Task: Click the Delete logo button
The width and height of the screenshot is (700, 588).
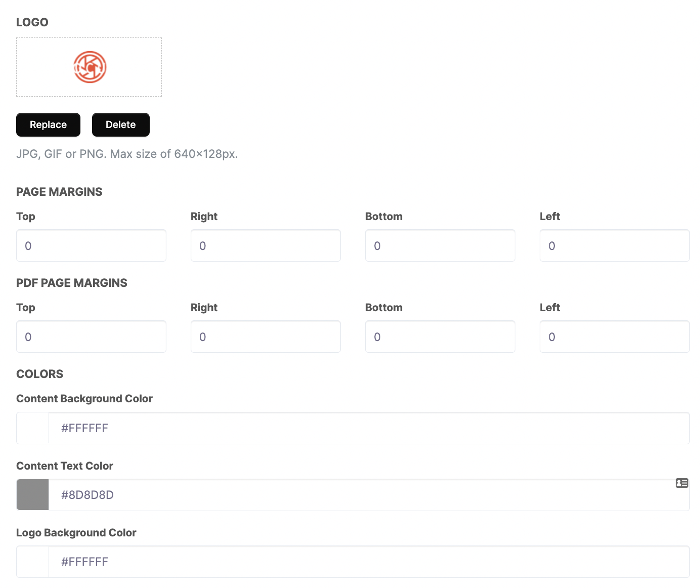Action: tap(121, 124)
